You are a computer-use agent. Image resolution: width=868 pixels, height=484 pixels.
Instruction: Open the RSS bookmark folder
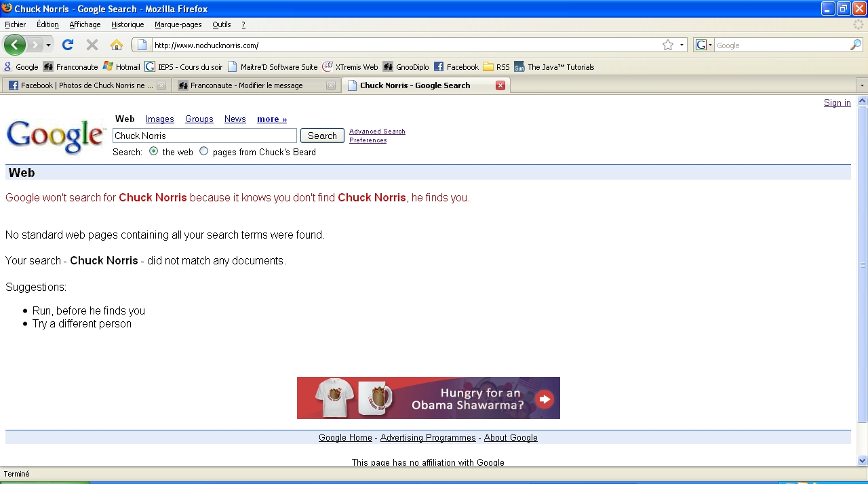(x=496, y=67)
